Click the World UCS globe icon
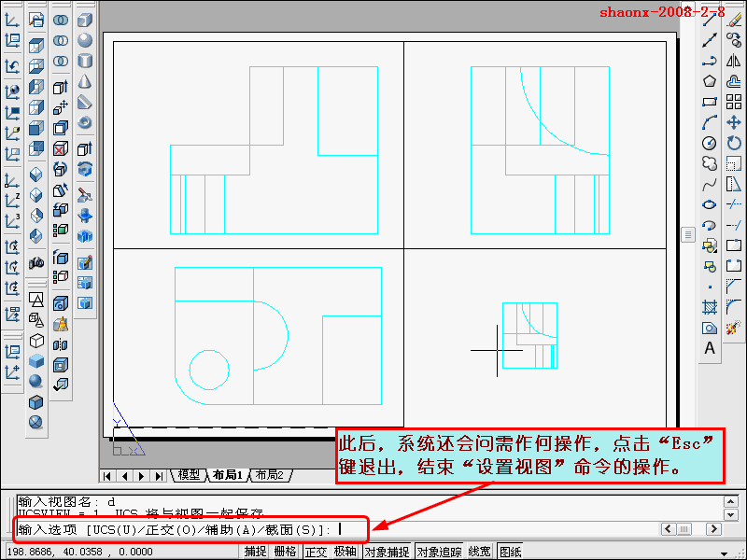 (x=12, y=91)
